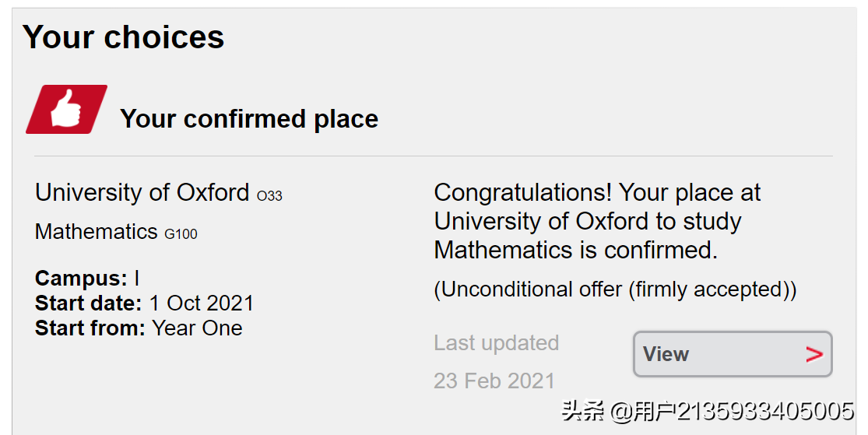The image size is (868, 435).
Task: Click the Year One value
Action: [x=197, y=328]
